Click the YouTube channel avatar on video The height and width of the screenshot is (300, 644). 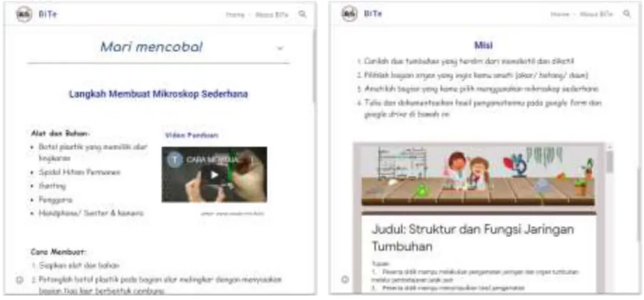pyautogui.click(x=174, y=160)
